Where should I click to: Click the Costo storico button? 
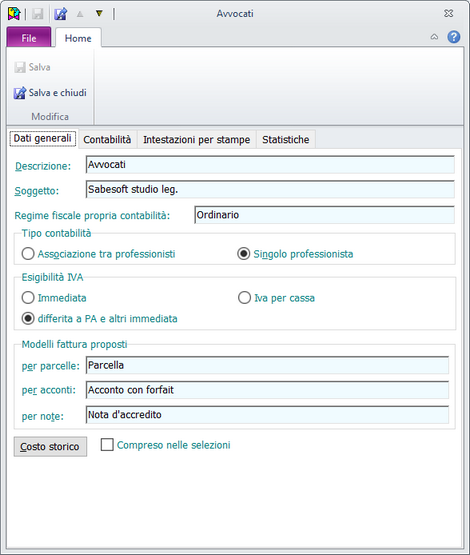[x=50, y=447]
